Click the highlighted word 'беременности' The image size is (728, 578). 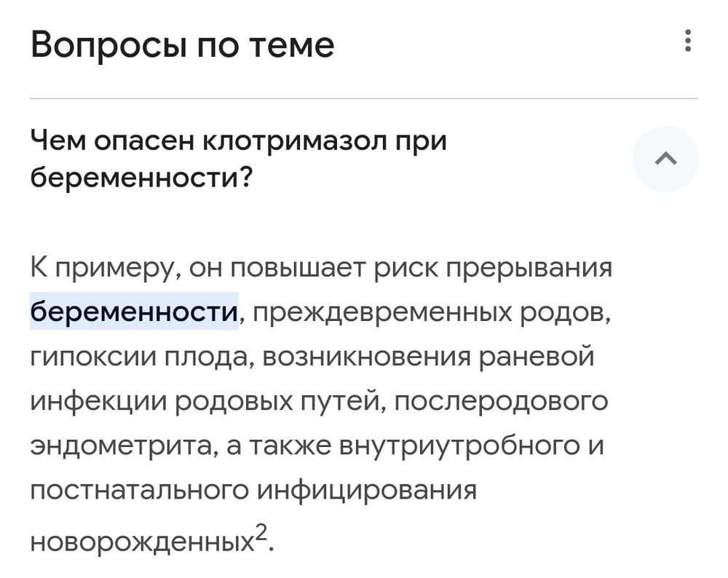134,309
